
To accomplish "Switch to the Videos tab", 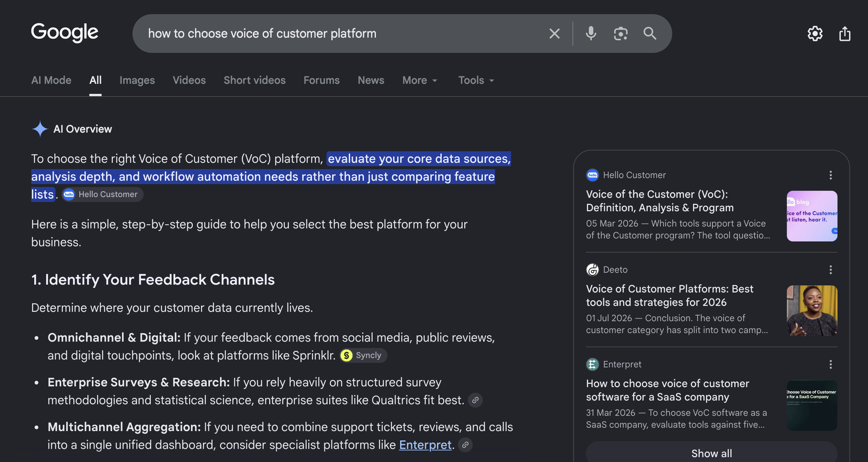I will point(189,80).
